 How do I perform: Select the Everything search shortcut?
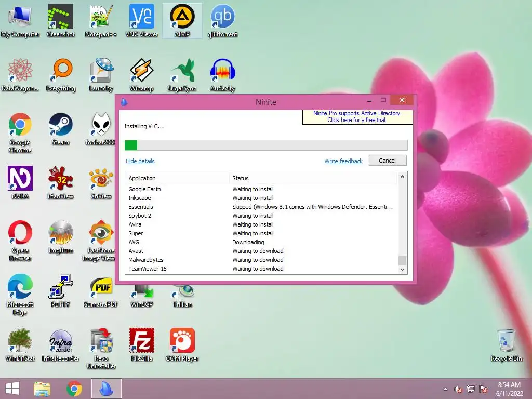[60, 75]
